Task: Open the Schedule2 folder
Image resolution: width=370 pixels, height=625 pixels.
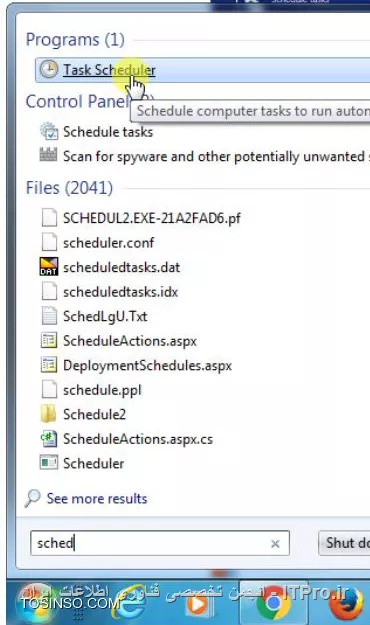Action: 94,415
